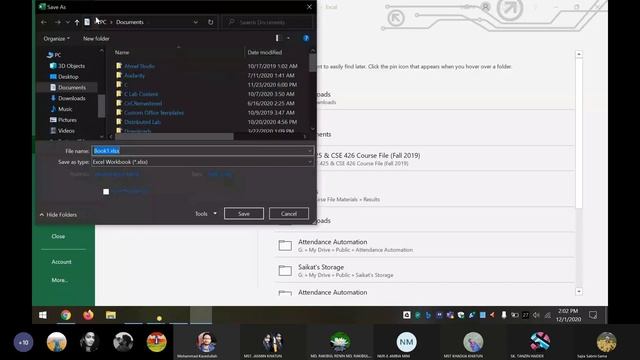The width and height of the screenshot is (640, 360).
Task: Open the Windows notification center
Action: click(x=593, y=315)
